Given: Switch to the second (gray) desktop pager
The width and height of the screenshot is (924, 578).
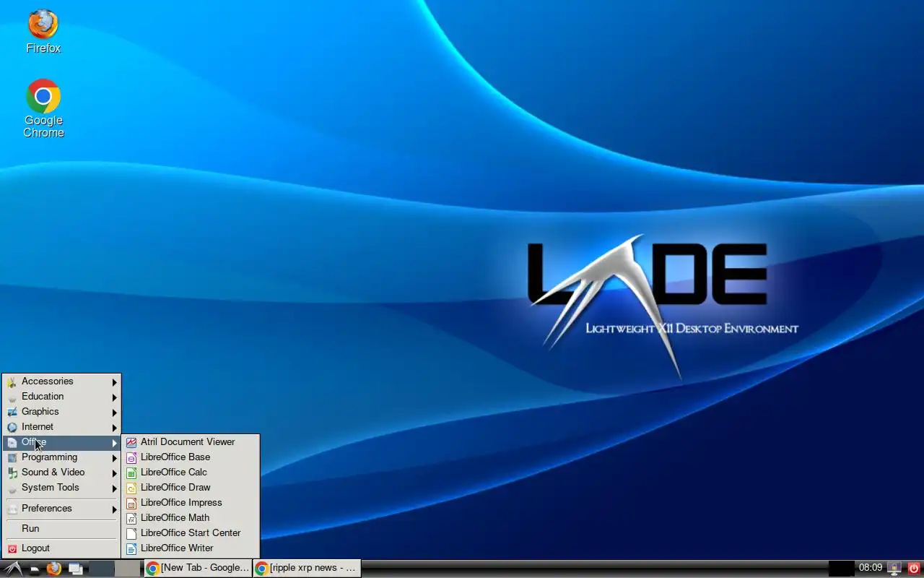Looking at the screenshot, I should click(x=128, y=569).
